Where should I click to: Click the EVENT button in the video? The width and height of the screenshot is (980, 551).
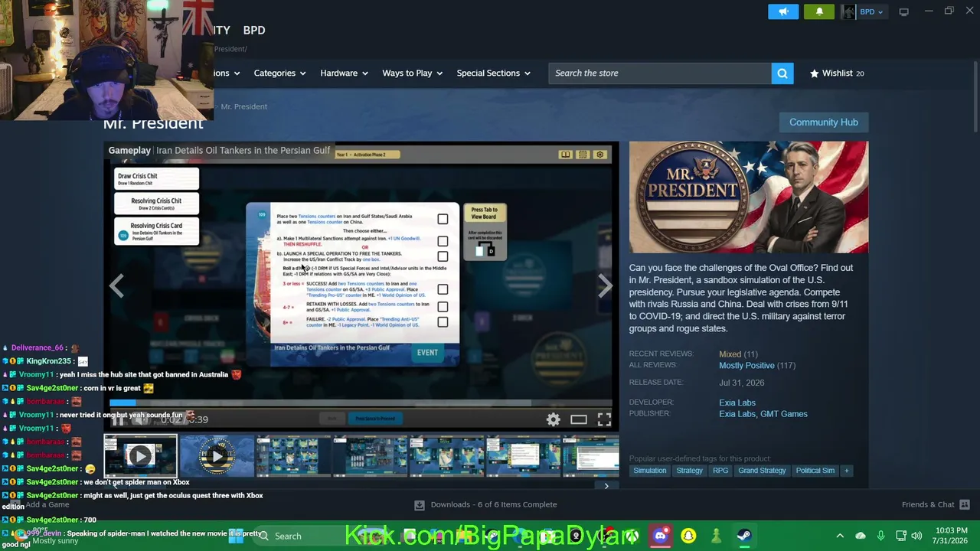(x=427, y=353)
